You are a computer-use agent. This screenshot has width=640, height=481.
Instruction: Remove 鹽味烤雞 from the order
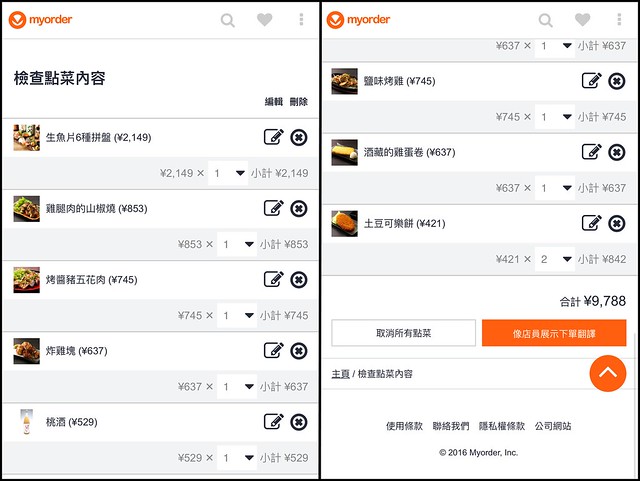(x=616, y=81)
